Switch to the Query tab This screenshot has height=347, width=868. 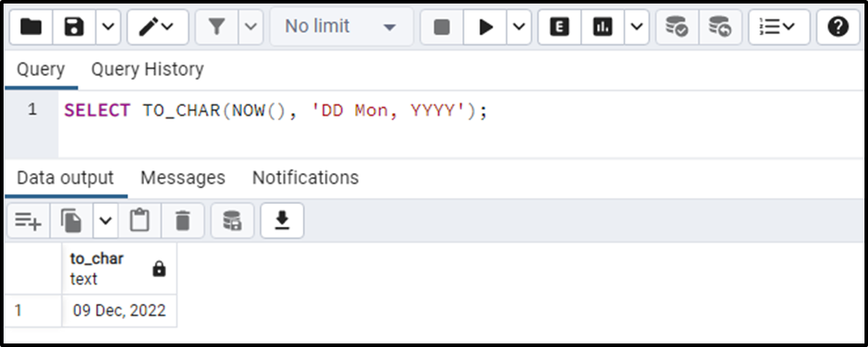tap(41, 70)
